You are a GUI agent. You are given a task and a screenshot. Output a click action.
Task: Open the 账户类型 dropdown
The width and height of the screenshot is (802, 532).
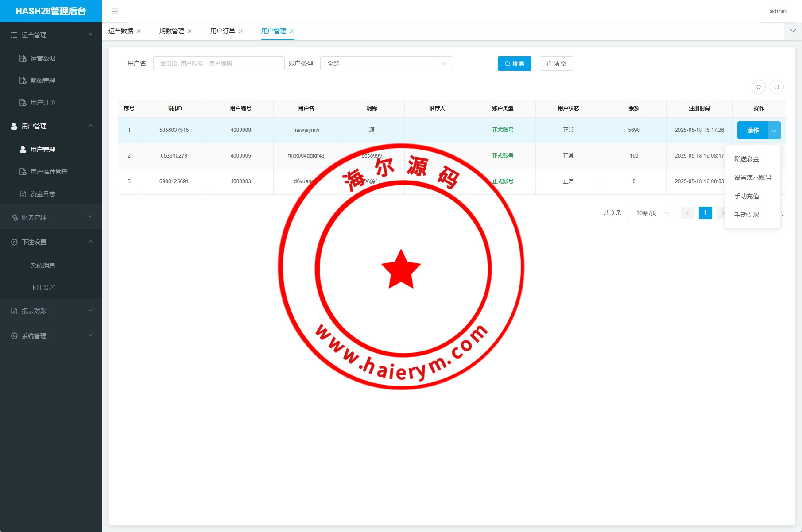coord(386,64)
